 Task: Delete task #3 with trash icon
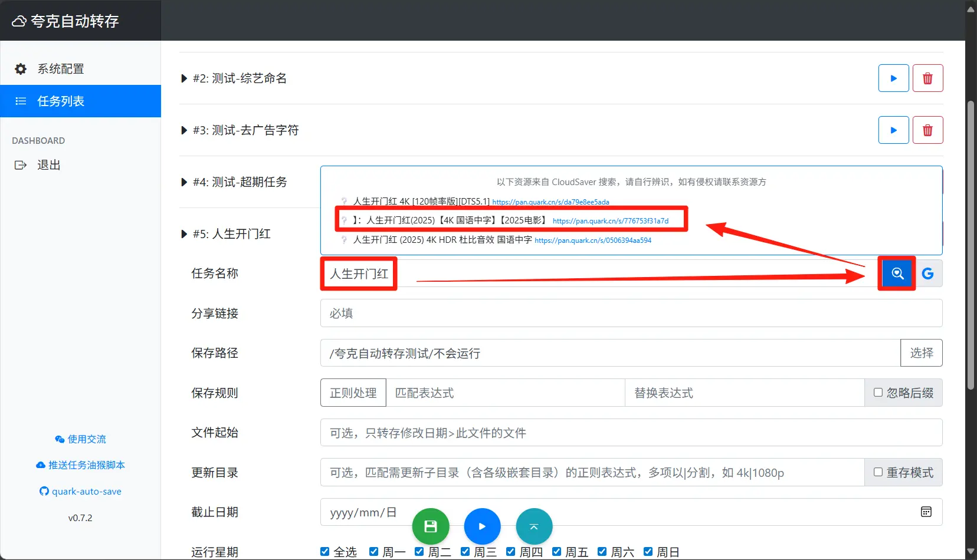927,130
